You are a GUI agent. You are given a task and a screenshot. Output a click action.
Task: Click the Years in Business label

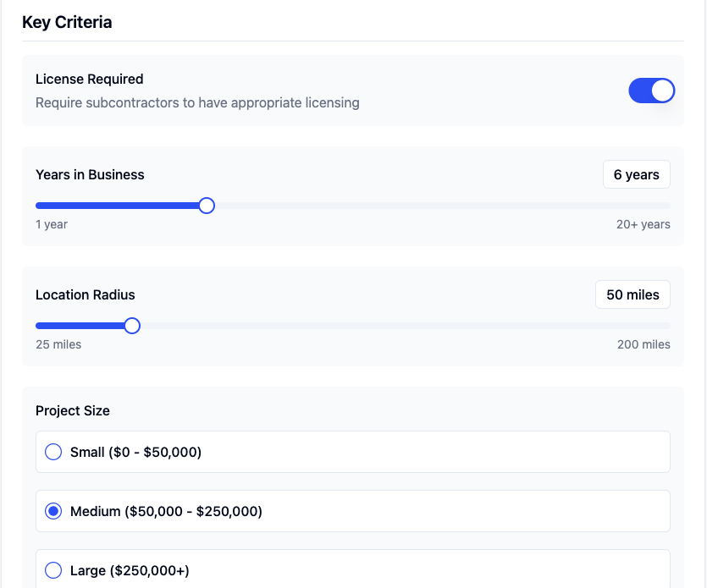click(x=90, y=175)
